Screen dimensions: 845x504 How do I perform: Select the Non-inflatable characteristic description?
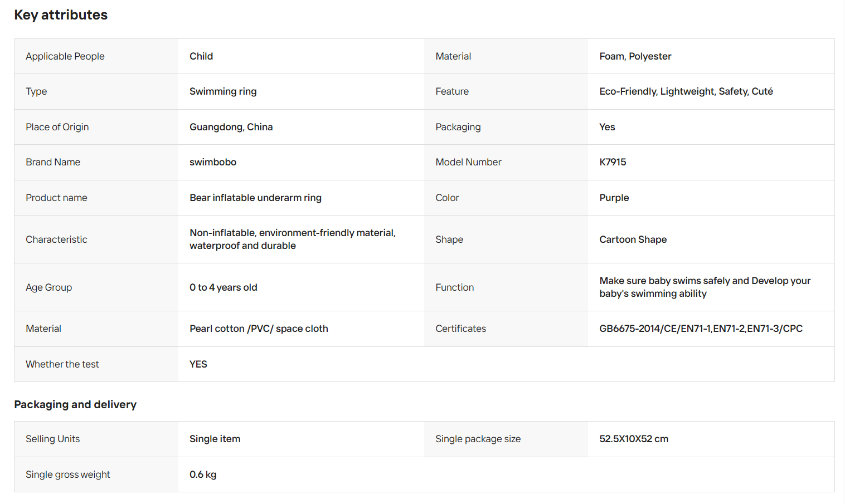(x=293, y=239)
